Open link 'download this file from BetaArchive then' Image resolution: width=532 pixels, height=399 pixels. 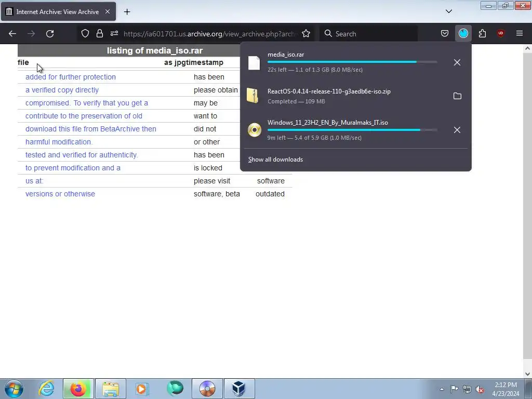coord(91,129)
